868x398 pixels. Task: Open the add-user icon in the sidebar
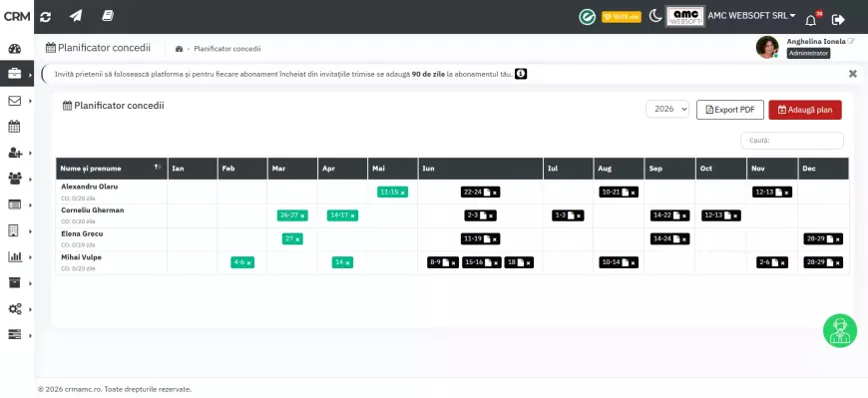(14, 153)
